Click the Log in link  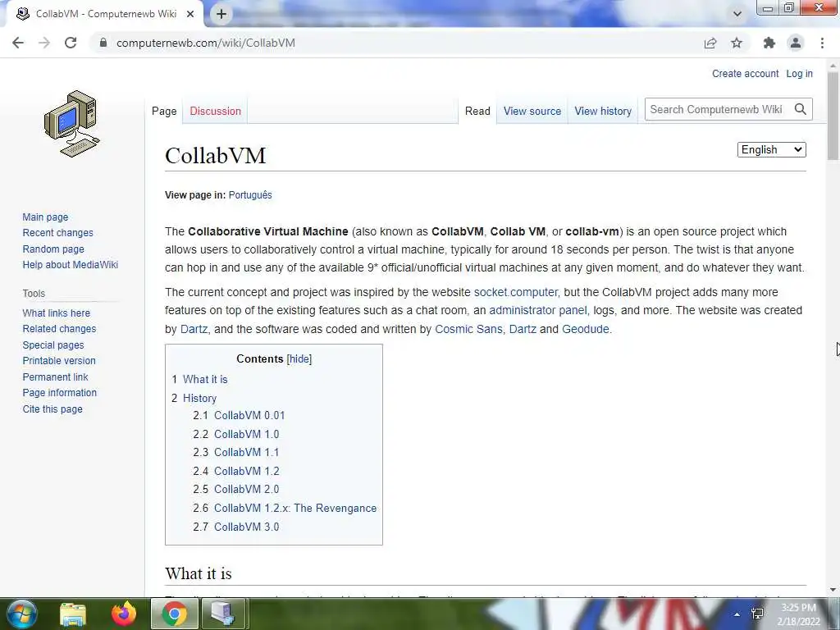799,73
